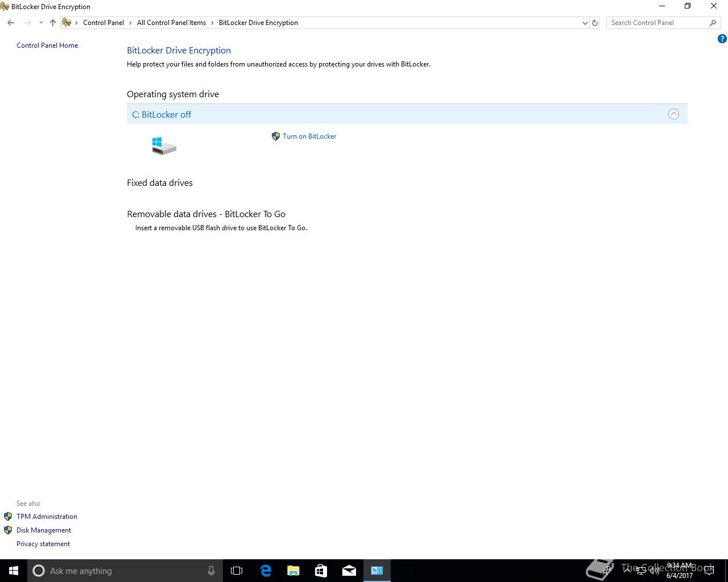Go back with the back arrow
The image size is (728, 582).
tap(11, 23)
